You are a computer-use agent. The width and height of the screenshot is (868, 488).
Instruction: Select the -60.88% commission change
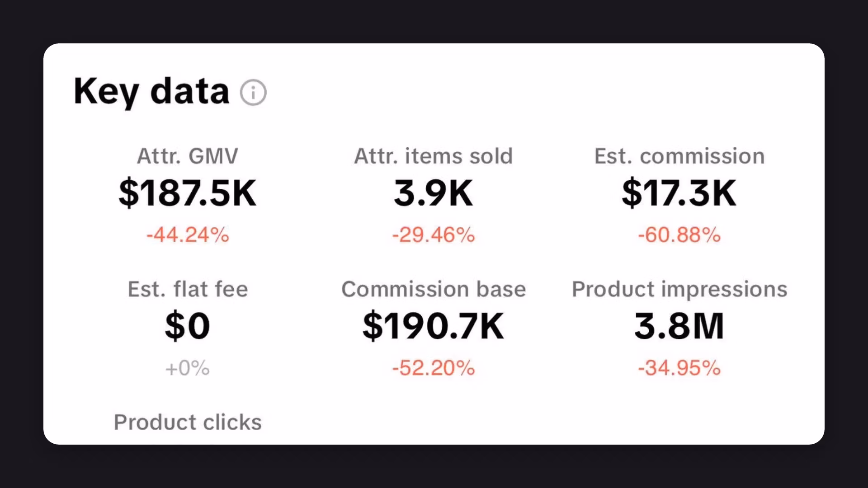point(679,235)
